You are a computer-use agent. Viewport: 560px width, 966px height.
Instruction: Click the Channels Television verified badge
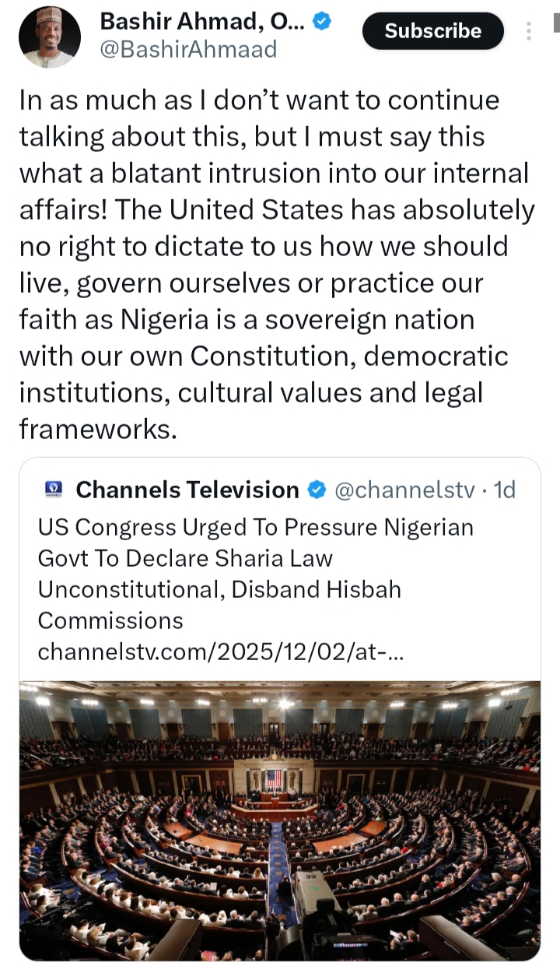[x=317, y=490]
